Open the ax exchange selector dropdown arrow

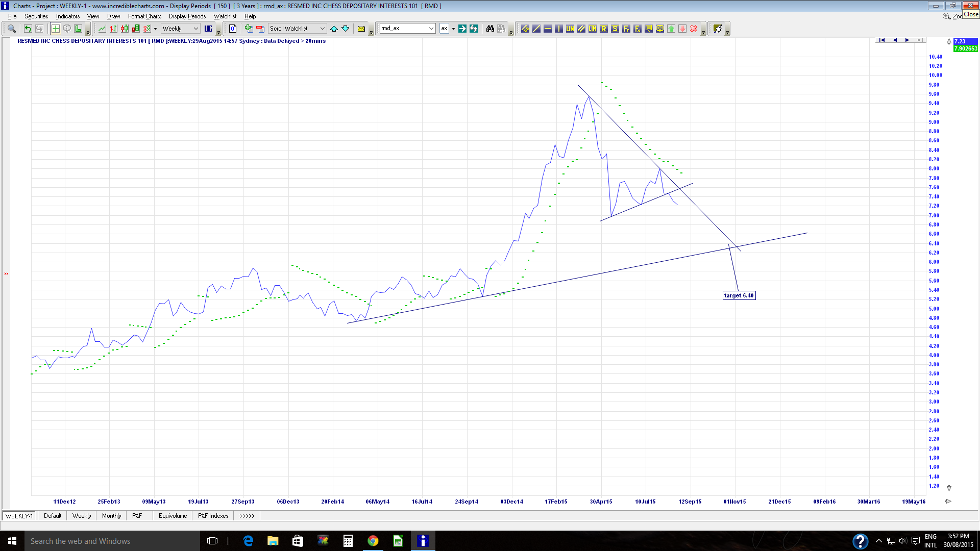pos(453,29)
